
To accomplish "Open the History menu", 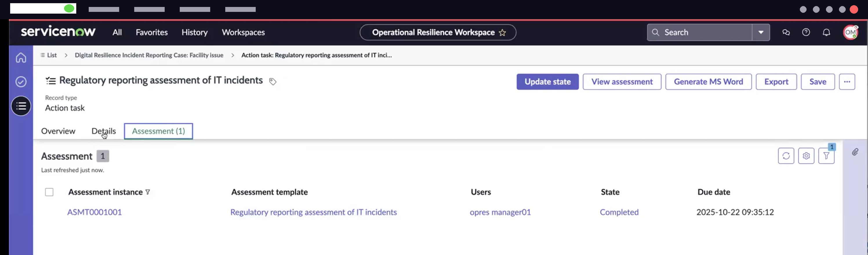I will pos(195,32).
